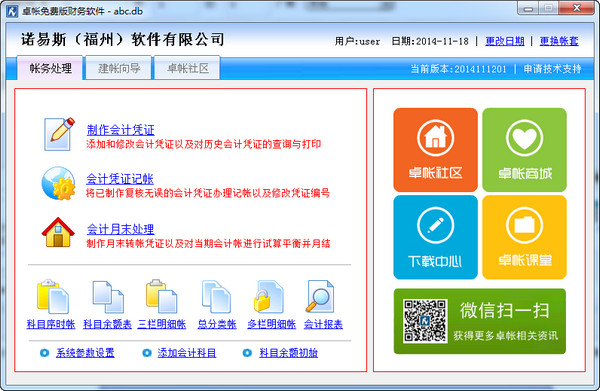Open the 系统参数设置 link
600x391 pixels.
[x=85, y=353]
